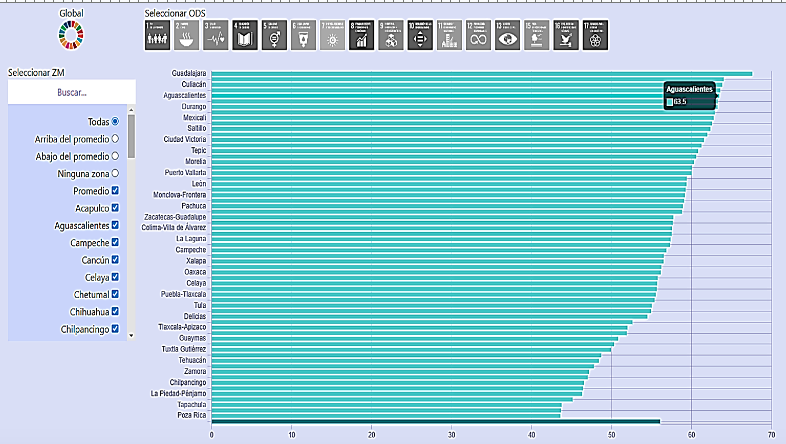Select the Todas radio button
The image size is (786, 444).
click(x=116, y=121)
